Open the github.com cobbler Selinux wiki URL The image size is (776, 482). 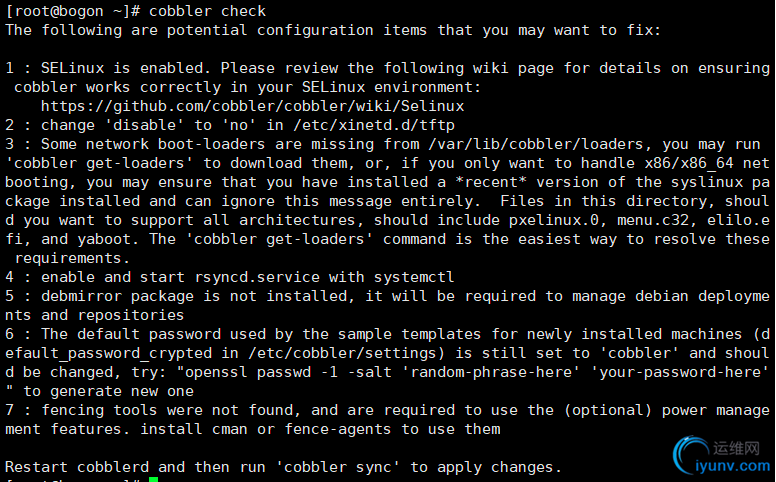click(x=252, y=106)
